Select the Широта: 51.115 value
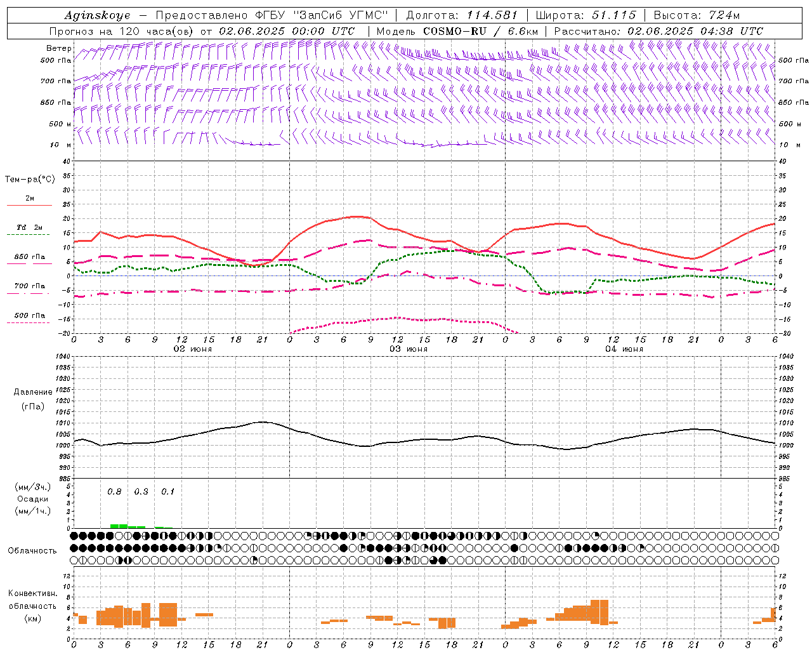Viewport: 812px width, 650px height. tap(586, 15)
